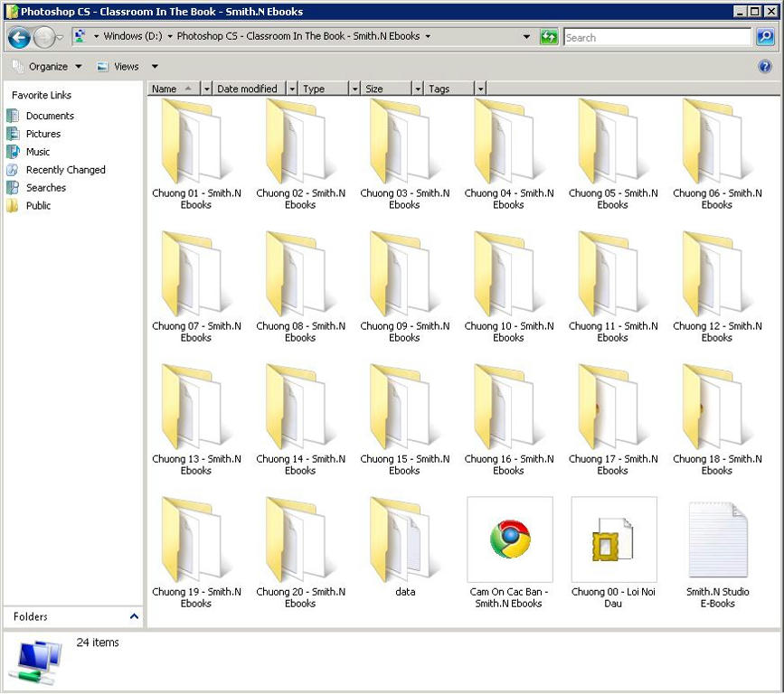This screenshot has height=694, width=784.
Task: Open the Name column dropdown arrow
Action: click(x=206, y=89)
